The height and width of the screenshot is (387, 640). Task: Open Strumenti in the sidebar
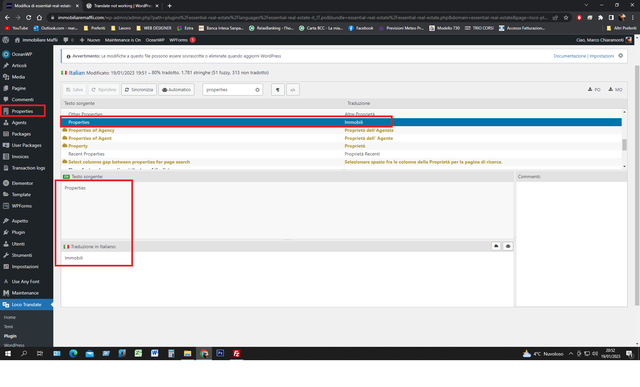pyautogui.click(x=22, y=255)
